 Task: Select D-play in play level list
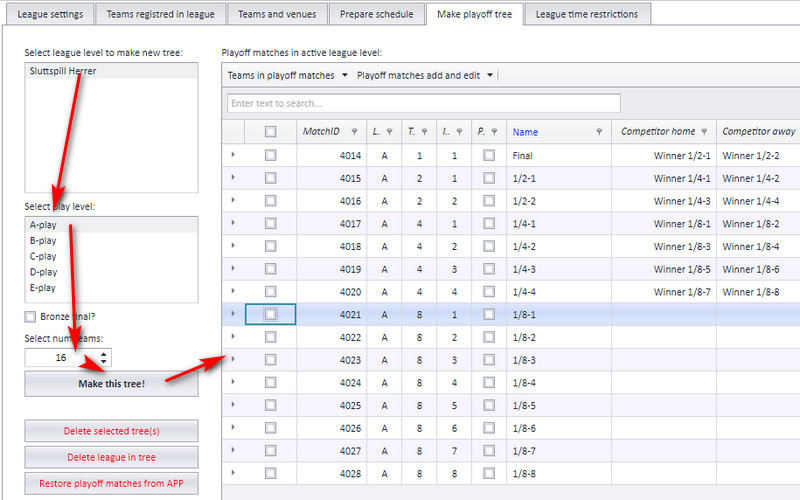[x=111, y=272]
